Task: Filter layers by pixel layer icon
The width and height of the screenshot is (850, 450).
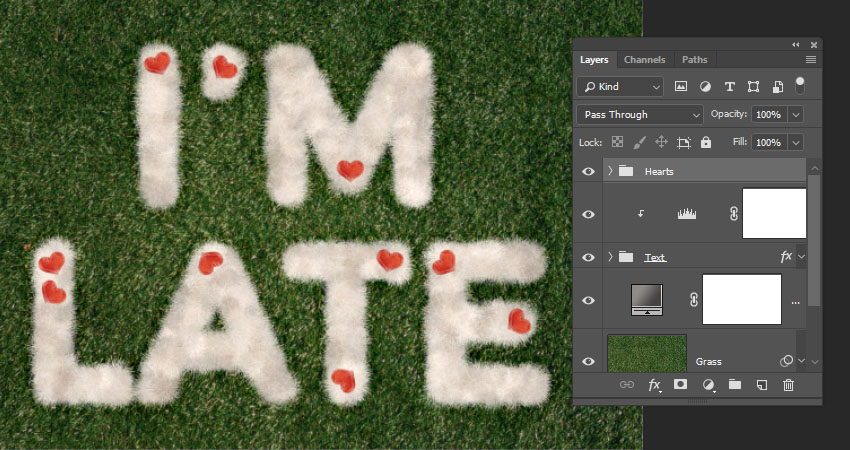Action: 681,86
